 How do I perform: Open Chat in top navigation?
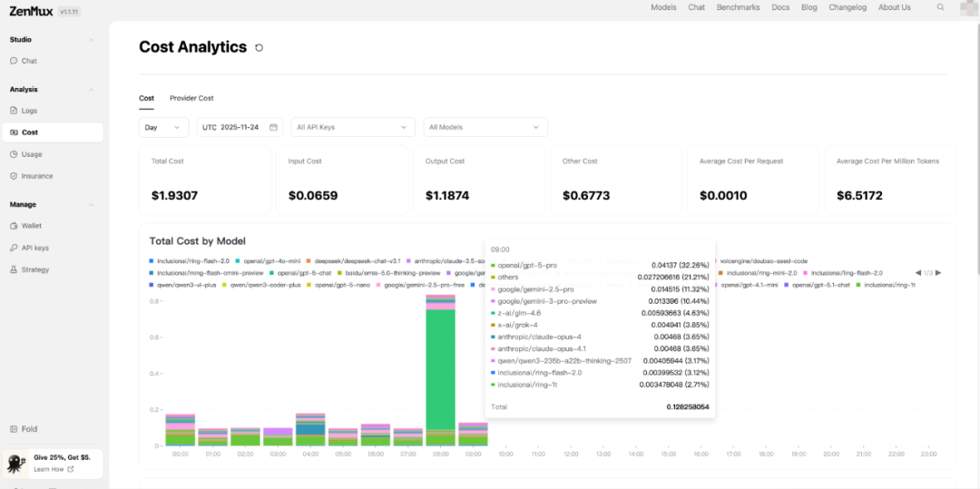tap(696, 7)
